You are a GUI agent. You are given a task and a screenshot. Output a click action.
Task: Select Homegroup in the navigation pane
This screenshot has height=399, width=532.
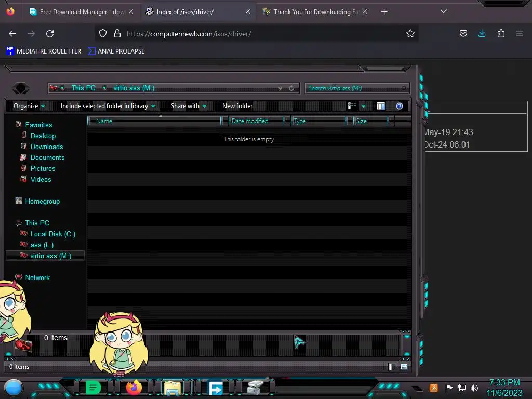pyautogui.click(x=37, y=201)
